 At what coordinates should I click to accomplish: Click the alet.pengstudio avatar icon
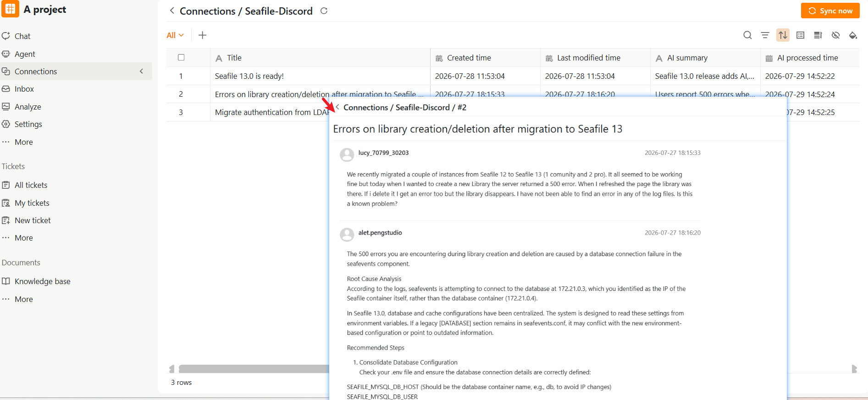[347, 235]
